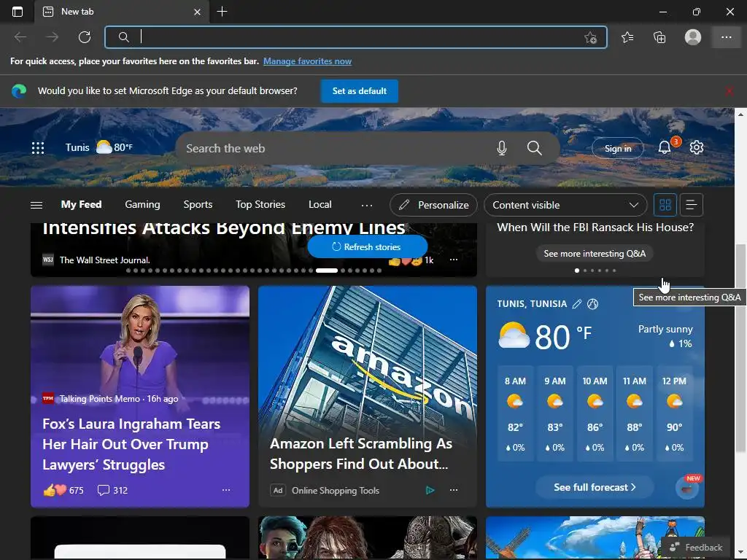Open options on Amazon ad card
This screenshot has width=747, height=560.
click(x=454, y=490)
